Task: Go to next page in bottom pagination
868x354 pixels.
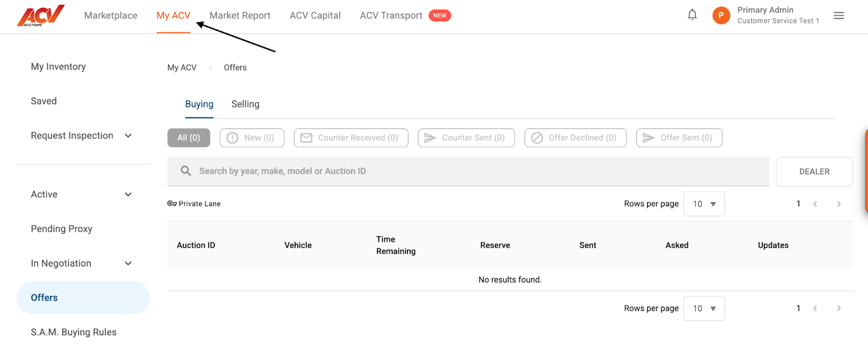Action: [839, 308]
